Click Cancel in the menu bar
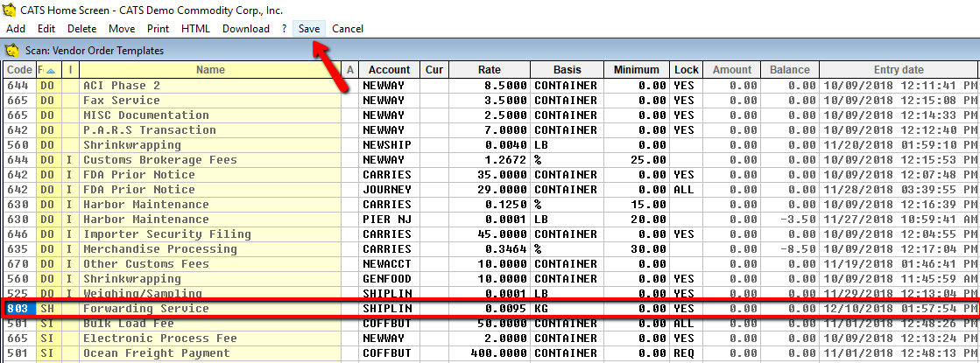The image size is (980, 363). [x=348, y=29]
